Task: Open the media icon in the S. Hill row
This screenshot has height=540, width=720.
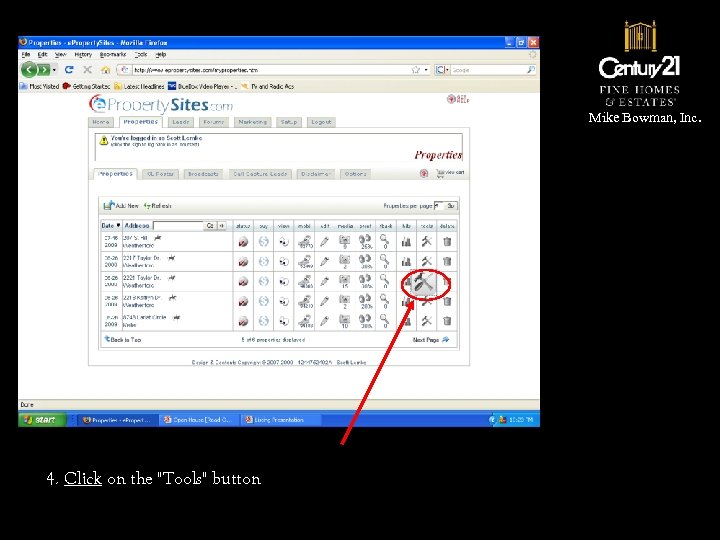Action: click(x=344, y=242)
